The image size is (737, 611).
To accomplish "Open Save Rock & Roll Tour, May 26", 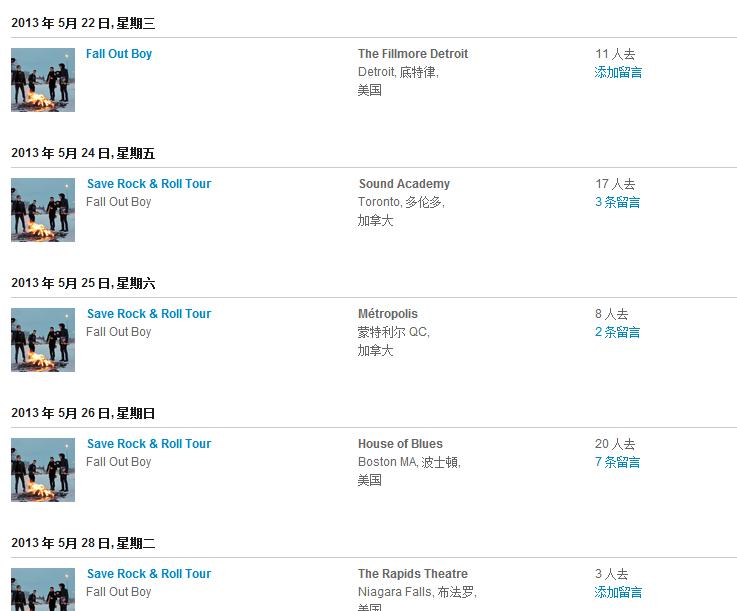I will point(149,444).
